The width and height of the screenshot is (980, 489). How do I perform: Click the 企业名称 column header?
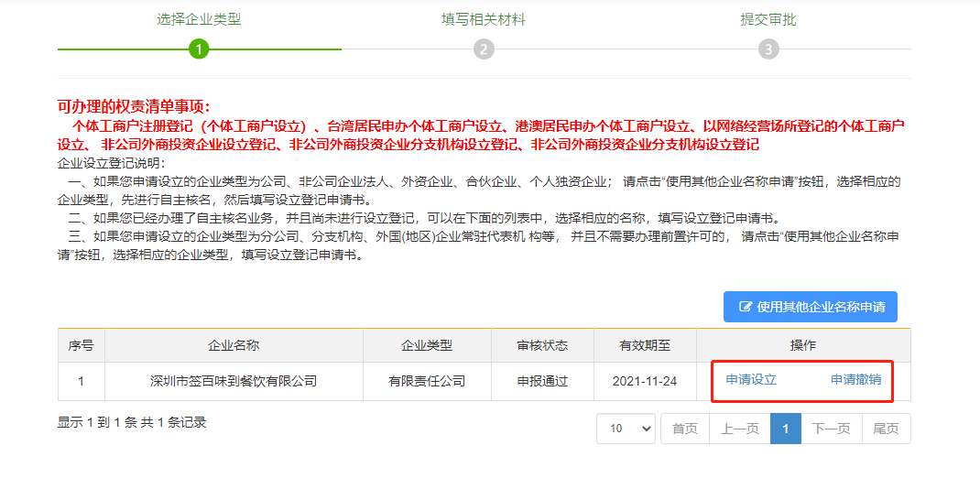(x=234, y=345)
